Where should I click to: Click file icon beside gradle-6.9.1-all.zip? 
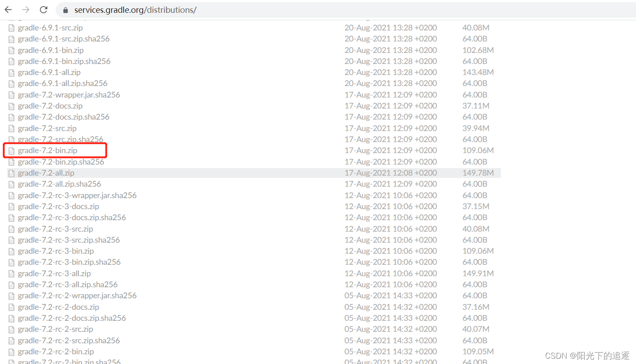coord(11,72)
